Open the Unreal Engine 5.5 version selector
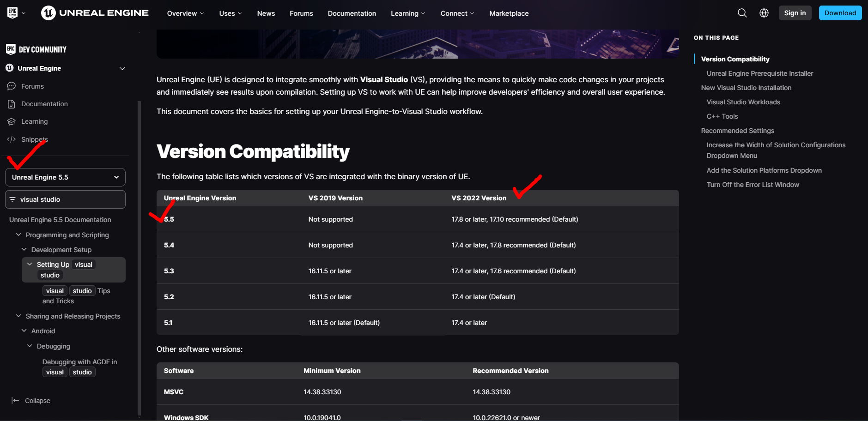Viewport: 868px width, 421px height. point(65,177)
